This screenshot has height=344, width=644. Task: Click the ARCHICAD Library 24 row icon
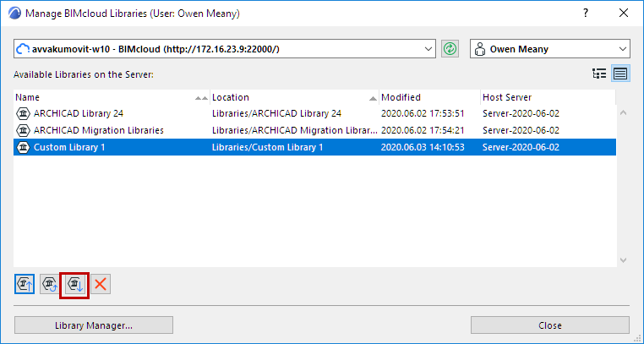pyautogui.click(x=23, y=113)
